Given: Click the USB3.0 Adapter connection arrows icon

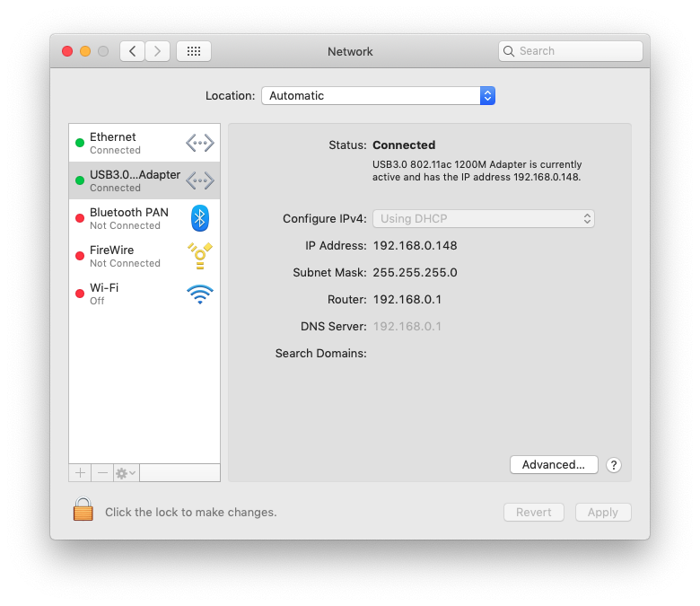Looking at the screenshot, I should pyautogui.click(x=200, y=180).
